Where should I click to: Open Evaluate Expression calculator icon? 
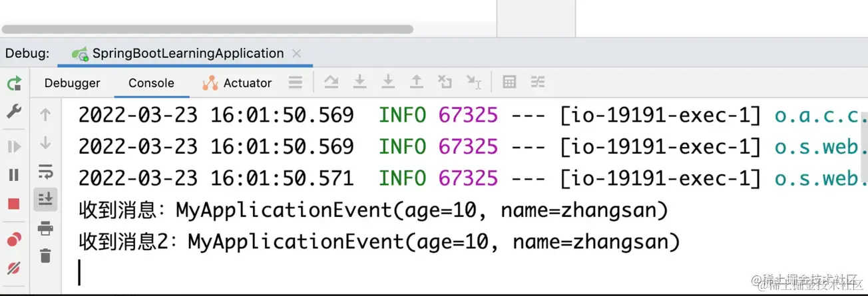[509, 82]
